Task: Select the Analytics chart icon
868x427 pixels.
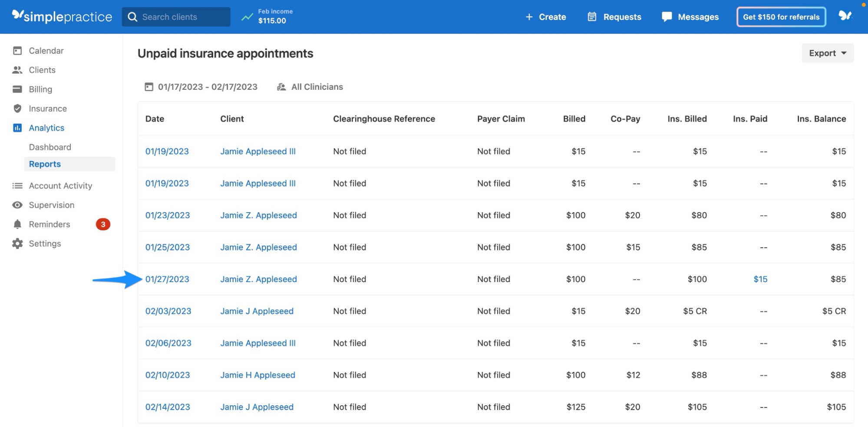Action: click(17, 128)
